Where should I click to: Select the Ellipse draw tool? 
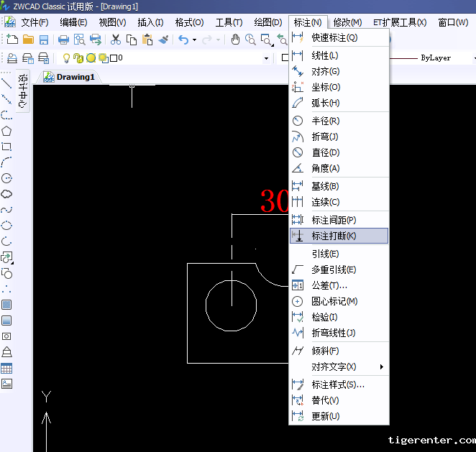pos(6,226)
